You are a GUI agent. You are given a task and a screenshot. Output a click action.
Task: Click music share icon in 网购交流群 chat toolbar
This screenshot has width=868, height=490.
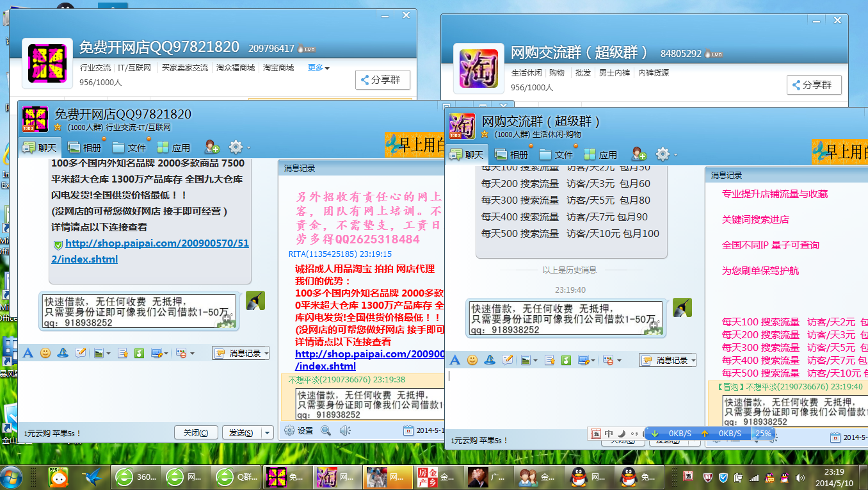566,360
